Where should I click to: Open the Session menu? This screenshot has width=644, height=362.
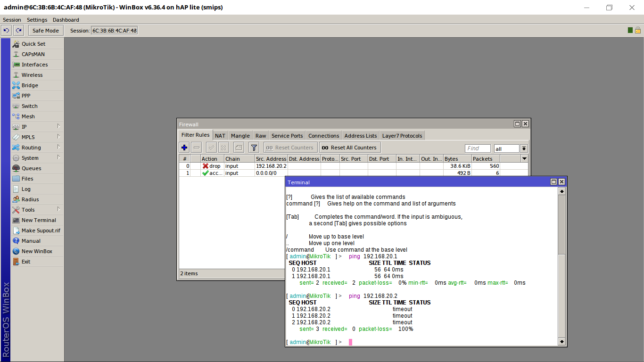pos(12,20)
